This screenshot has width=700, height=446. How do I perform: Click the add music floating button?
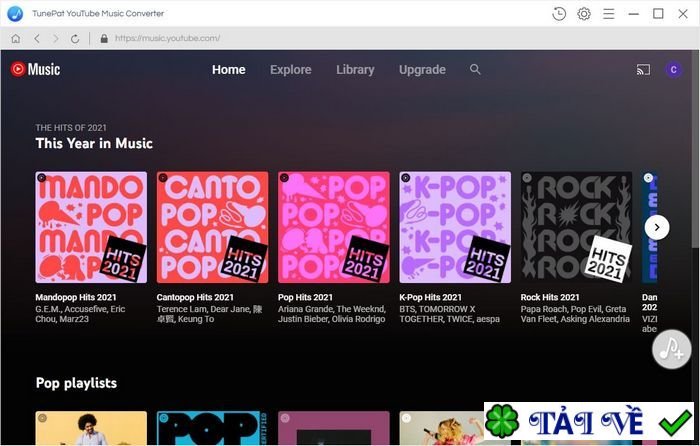click(671, 349)
